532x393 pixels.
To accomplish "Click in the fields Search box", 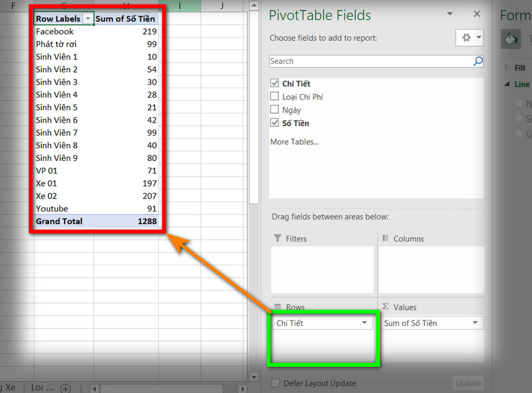I will tap(371, 61).
